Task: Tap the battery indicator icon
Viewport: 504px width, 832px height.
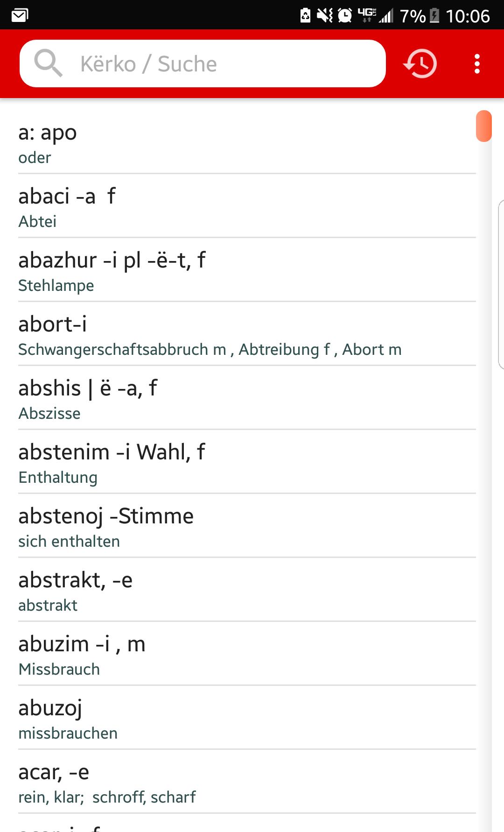Action: point(434,15)
